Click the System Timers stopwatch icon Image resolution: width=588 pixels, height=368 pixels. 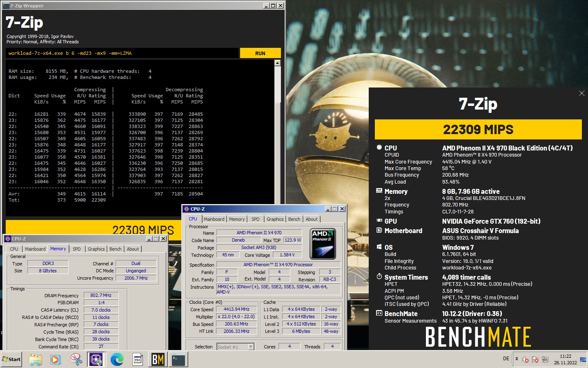coord(379,277)
